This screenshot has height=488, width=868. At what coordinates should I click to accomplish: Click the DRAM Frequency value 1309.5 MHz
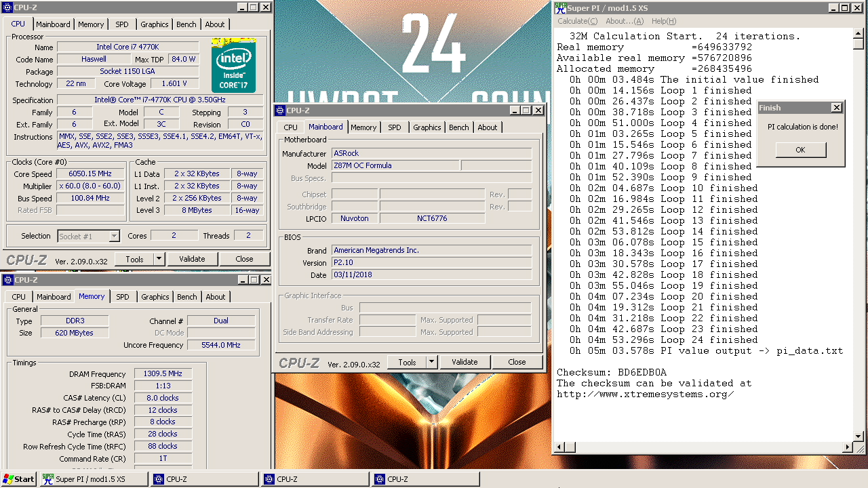coord(163,374)
